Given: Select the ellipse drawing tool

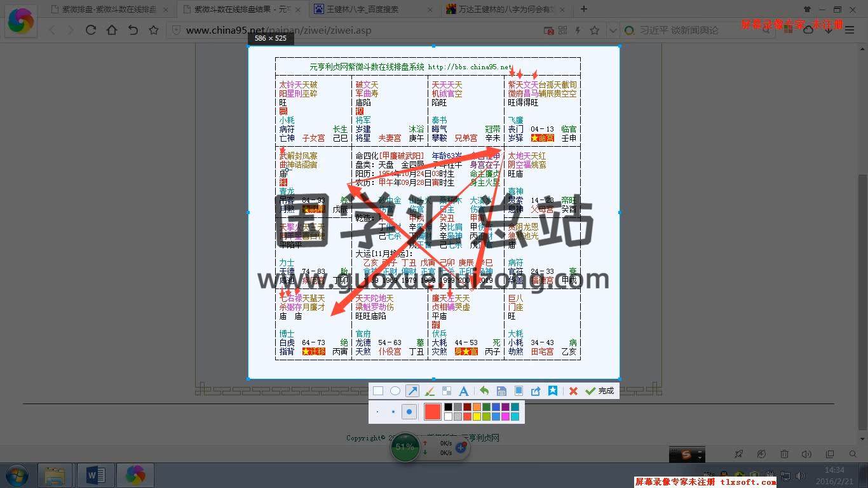Looking at the screenshot, I should point(395,391).
